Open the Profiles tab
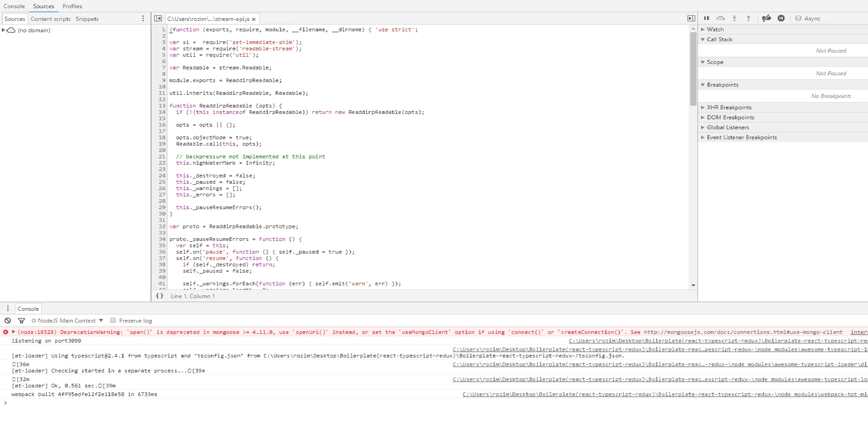The height and width of the screenshot is (431, 868). click(72, 6)
